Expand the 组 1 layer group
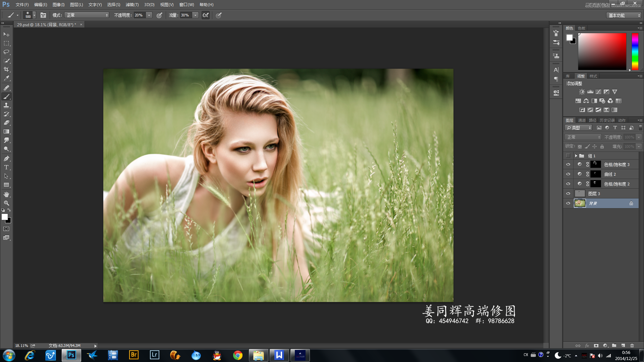 point(576,156)
